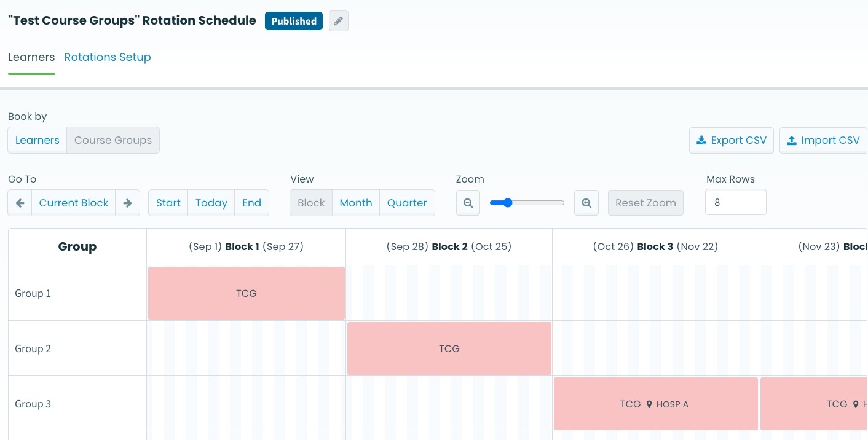Click the zoom in magnifier icon
The width and height of the screenshot is (868, 440).
click(x=586, y=203)
